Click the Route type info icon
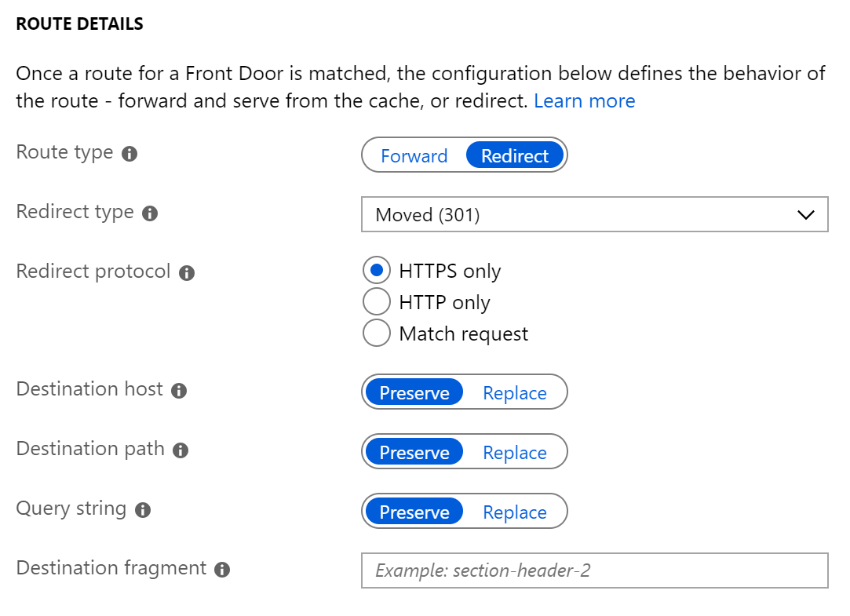850x616 pixels. pos(129,154)
